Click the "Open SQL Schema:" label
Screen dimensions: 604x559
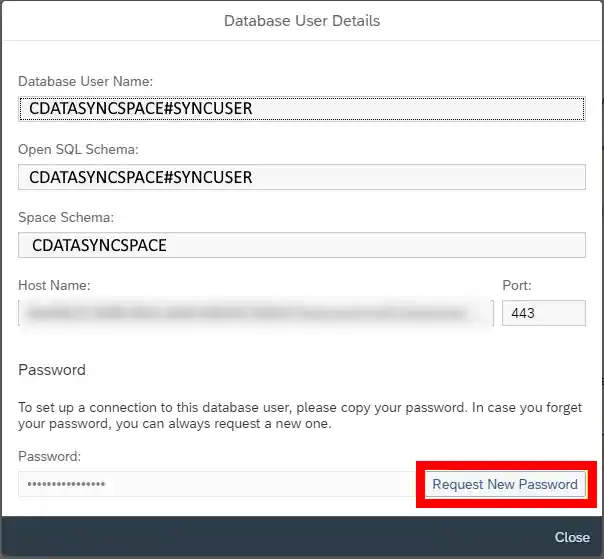78,149
